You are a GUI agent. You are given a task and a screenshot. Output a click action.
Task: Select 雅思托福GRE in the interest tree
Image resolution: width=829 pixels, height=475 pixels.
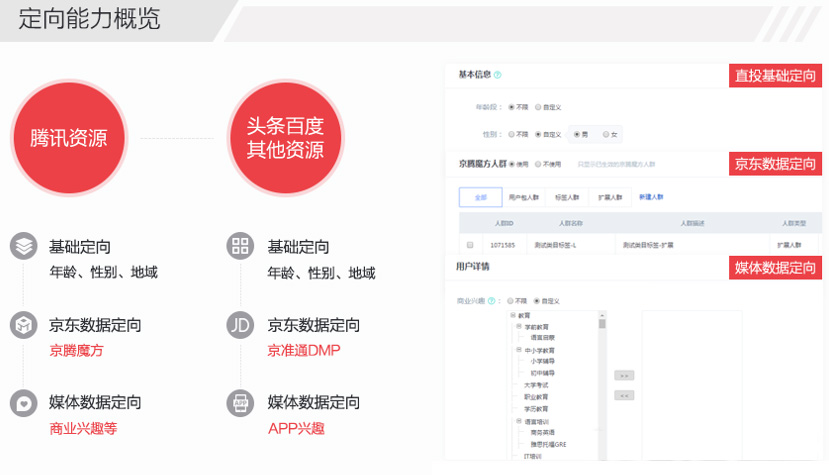point(548,444)
